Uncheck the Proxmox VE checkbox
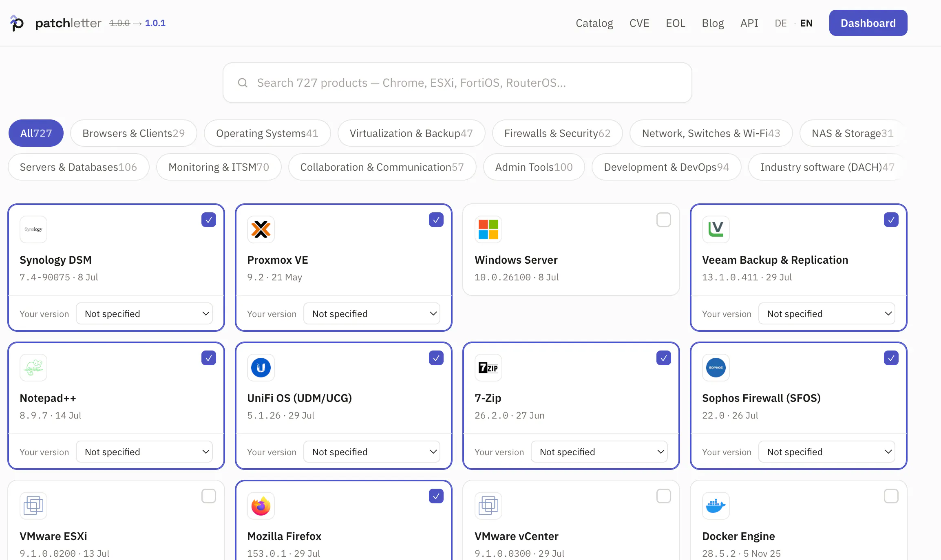The height and width of the screenshot is (560, 941). click(x=436, y=220)
